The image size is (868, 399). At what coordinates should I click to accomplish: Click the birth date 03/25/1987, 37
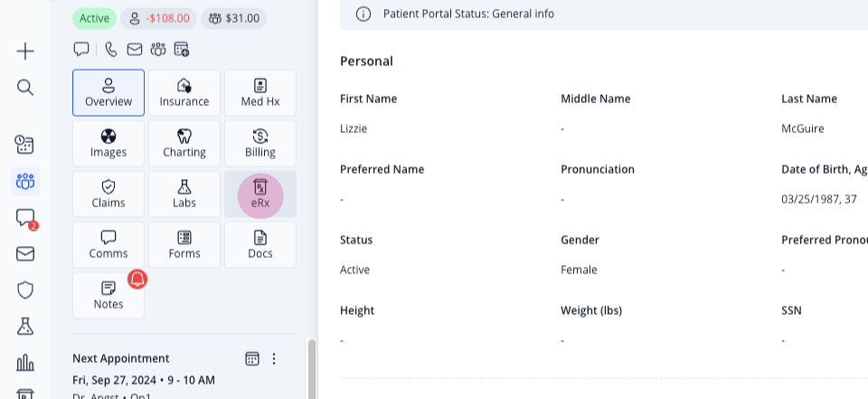click(x=819, y=199)
